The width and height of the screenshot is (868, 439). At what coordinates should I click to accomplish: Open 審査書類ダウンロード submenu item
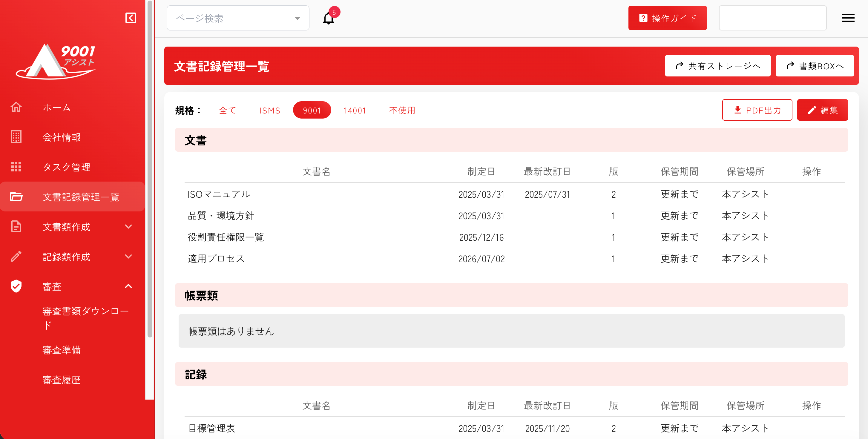pos(86,318)
